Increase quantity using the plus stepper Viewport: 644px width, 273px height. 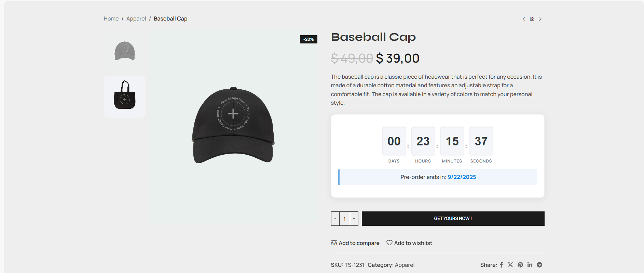coord(354,218)
